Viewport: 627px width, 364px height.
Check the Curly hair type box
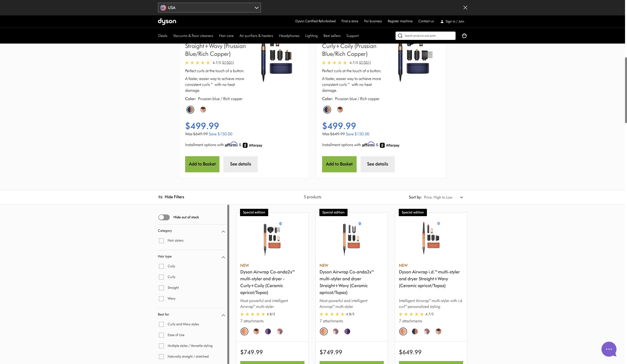(161, 277)
